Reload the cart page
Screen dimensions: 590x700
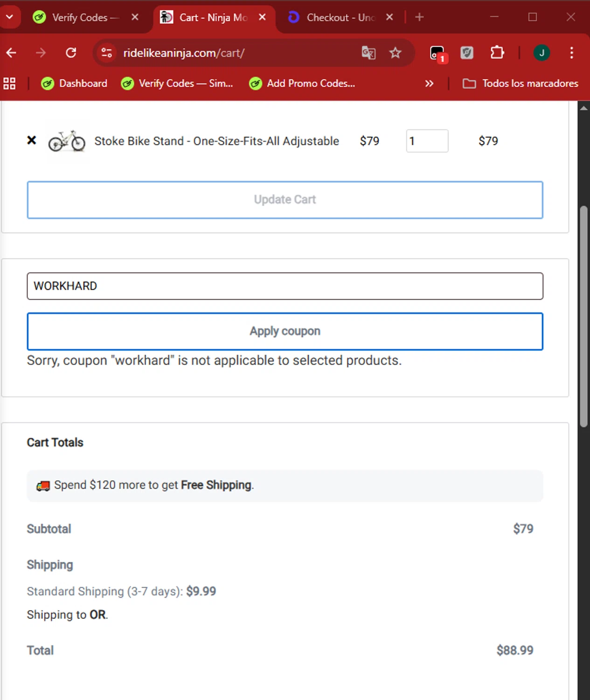pyautogui.click(x=71, y=53)
